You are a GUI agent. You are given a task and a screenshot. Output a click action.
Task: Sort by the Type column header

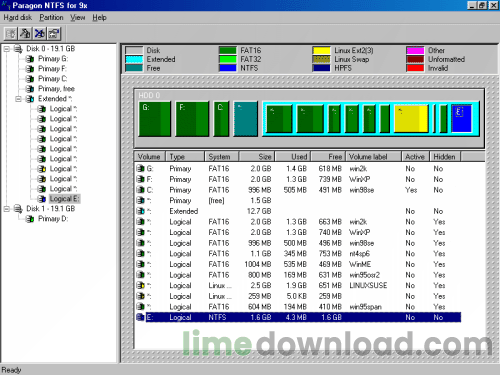point(185,157)
